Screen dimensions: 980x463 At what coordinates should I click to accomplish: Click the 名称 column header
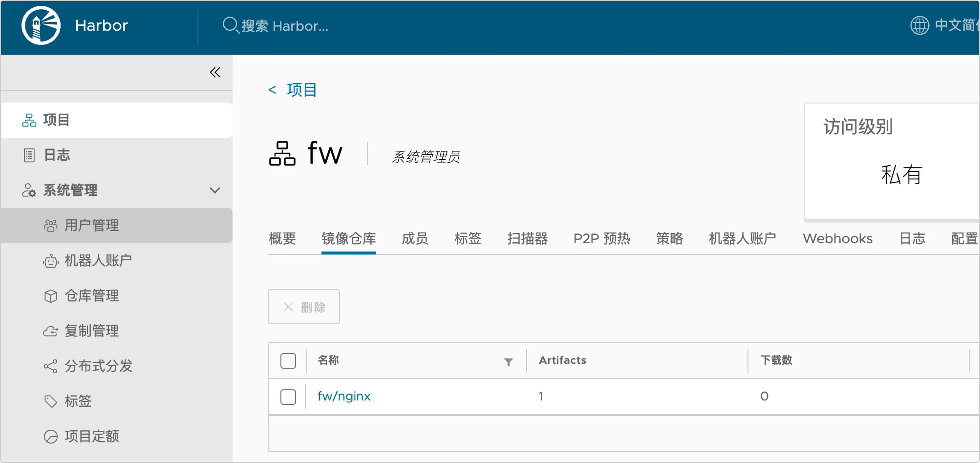point(328,360)
